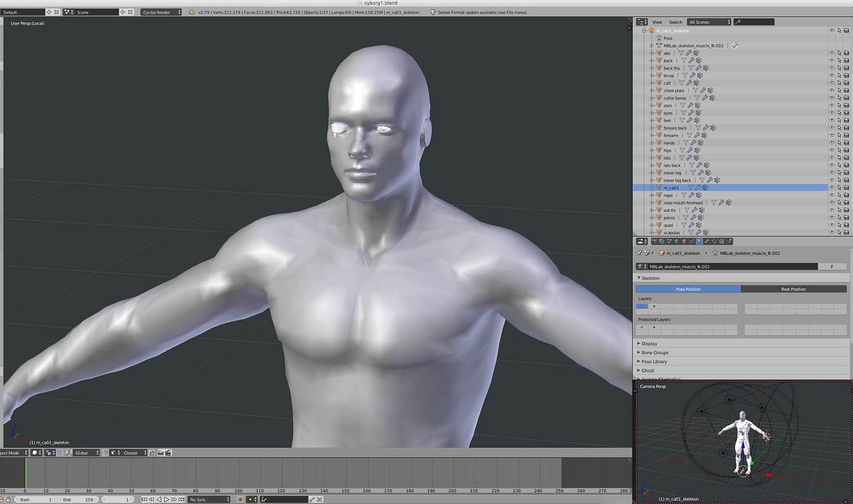
Task: Jump to last frame in timeline controls
Action: (182, 499)
